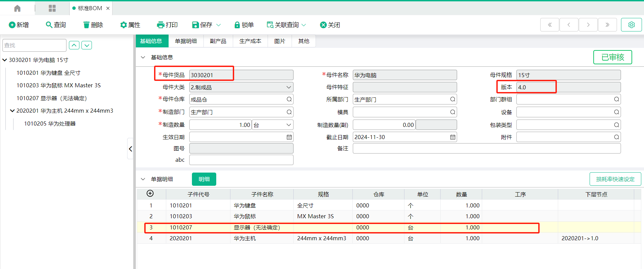Click the 关闭 close toolbar button
Viewport: 644px width, 269px height.
(330, 25)
